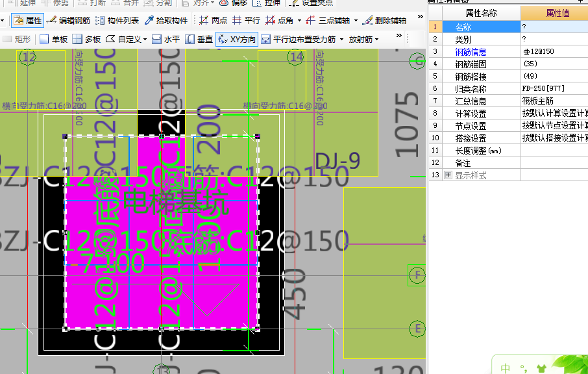
Task: Select the 名称 property row
Action: (482, 27)
